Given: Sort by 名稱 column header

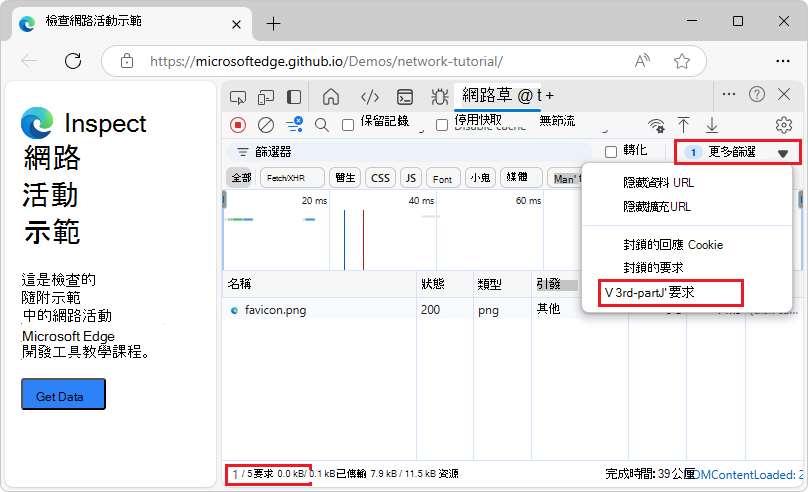Looking at the screenshot, I should (x=319, y=284).
